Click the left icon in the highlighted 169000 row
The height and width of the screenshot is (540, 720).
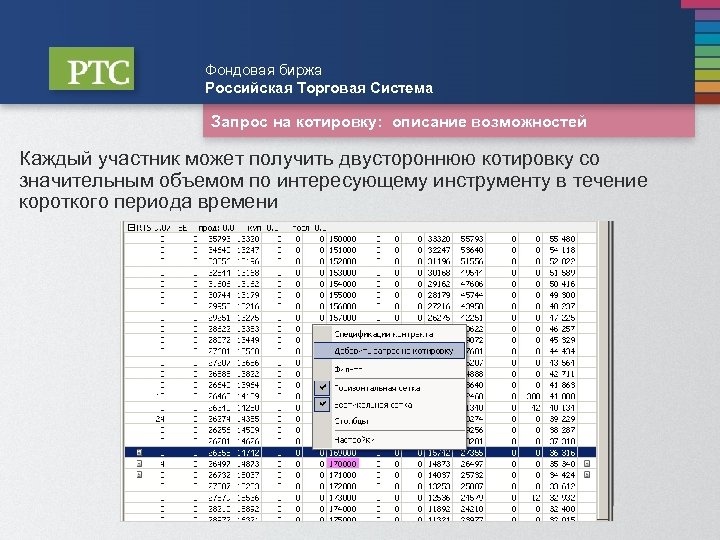click(140, 453)
